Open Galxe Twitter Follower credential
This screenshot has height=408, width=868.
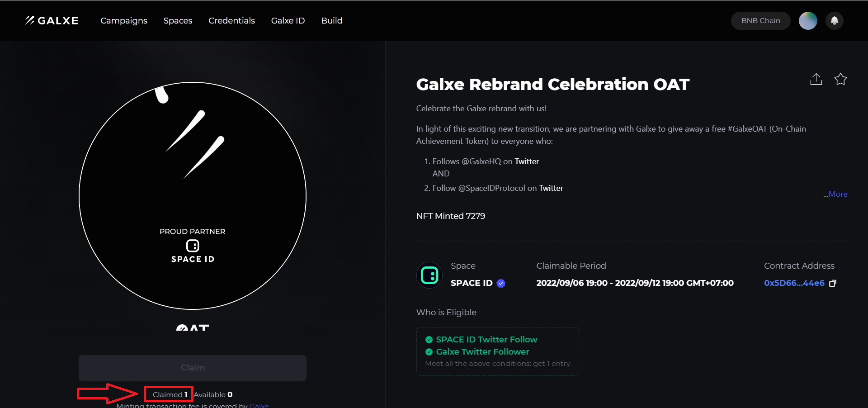tap(482, 352)
